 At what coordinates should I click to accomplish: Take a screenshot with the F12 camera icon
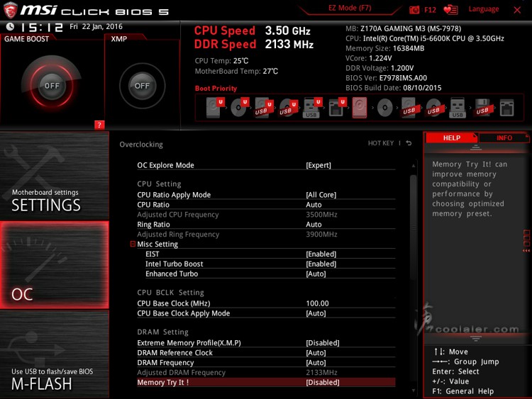tap(414, 10)
